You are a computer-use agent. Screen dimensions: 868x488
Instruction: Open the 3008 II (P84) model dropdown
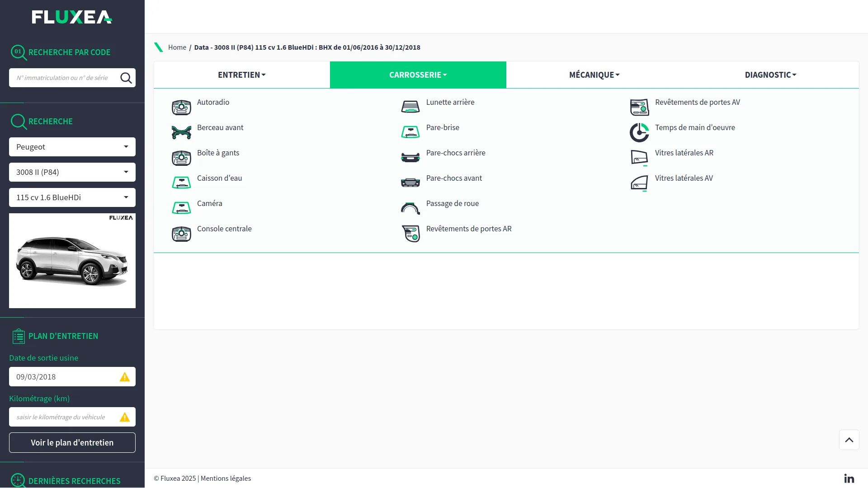(x=72, y=172)
